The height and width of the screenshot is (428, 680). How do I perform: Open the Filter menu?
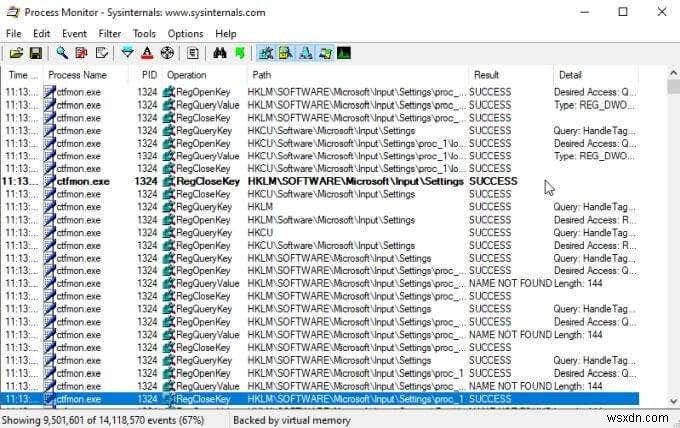(110, 33)
